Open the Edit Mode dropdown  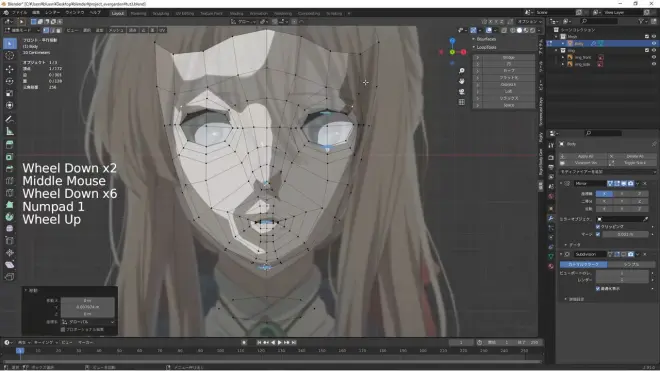click(22, 30)
